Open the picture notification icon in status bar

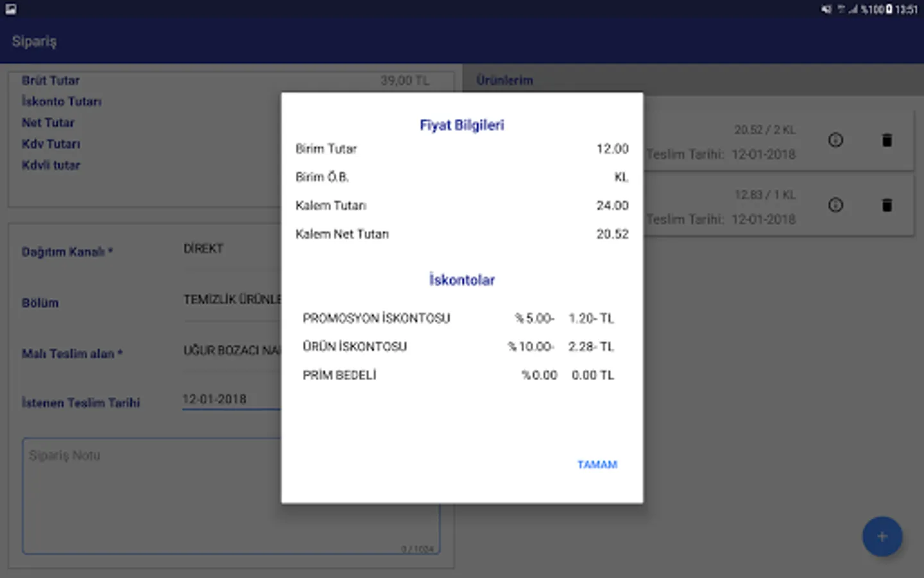pyautogui.click(x=11, y=9)
